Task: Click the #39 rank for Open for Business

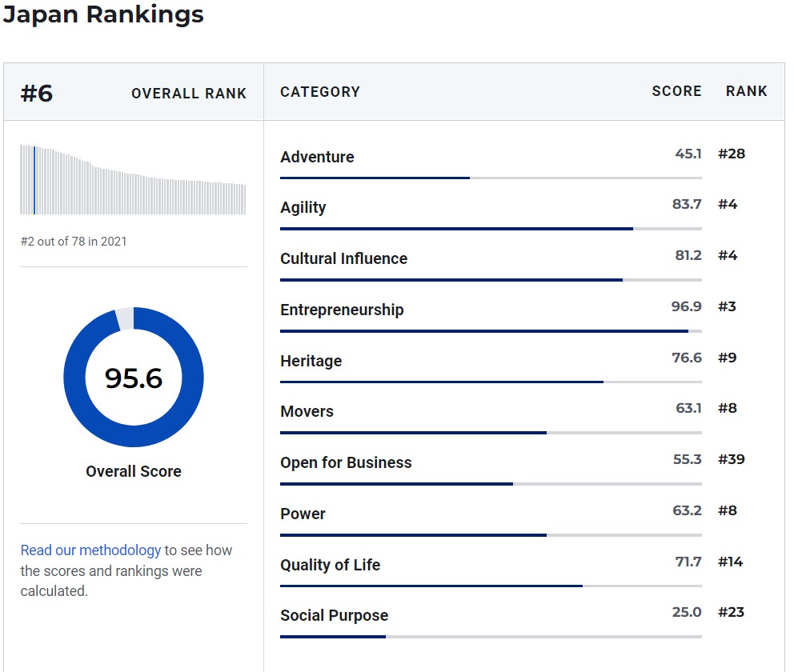Action: tap(731, 459)
